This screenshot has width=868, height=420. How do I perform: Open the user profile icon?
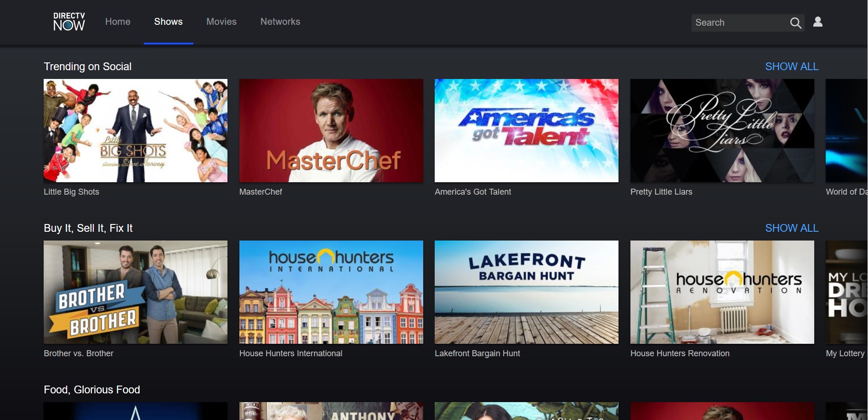tap(818, 22)
